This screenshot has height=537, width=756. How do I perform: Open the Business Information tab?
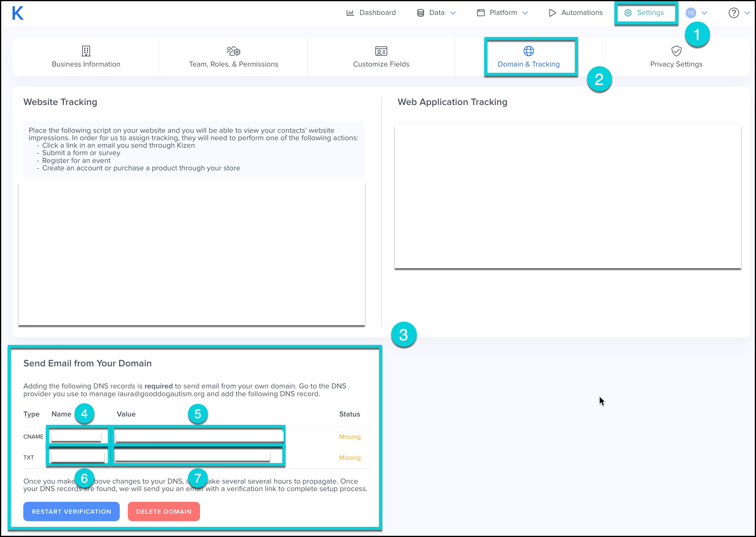coord(86,57)
